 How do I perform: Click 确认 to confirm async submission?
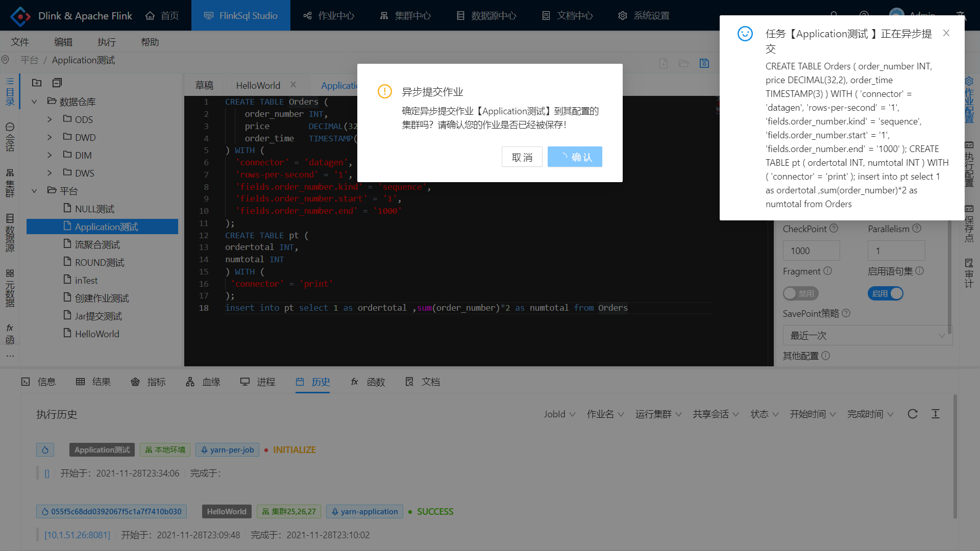click(574, 157)
